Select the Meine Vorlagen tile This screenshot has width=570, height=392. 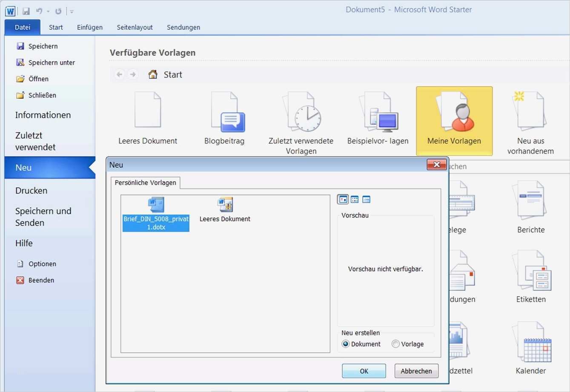(454, 121)
